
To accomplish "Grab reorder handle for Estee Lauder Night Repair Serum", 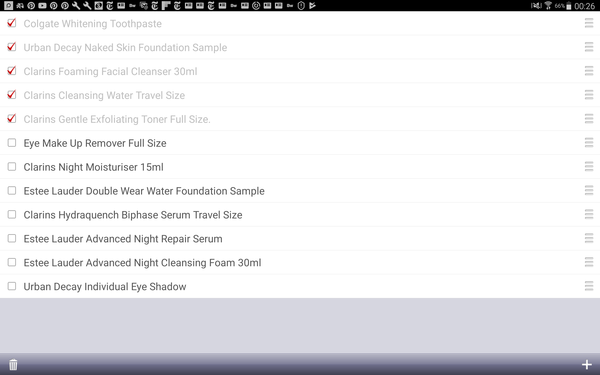I will (x=589, y=238).
